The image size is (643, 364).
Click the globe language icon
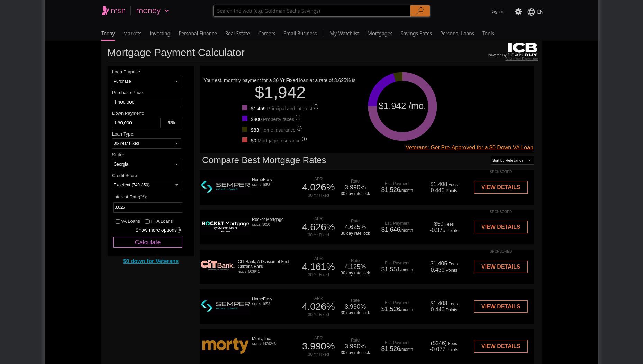click(531, 12)
